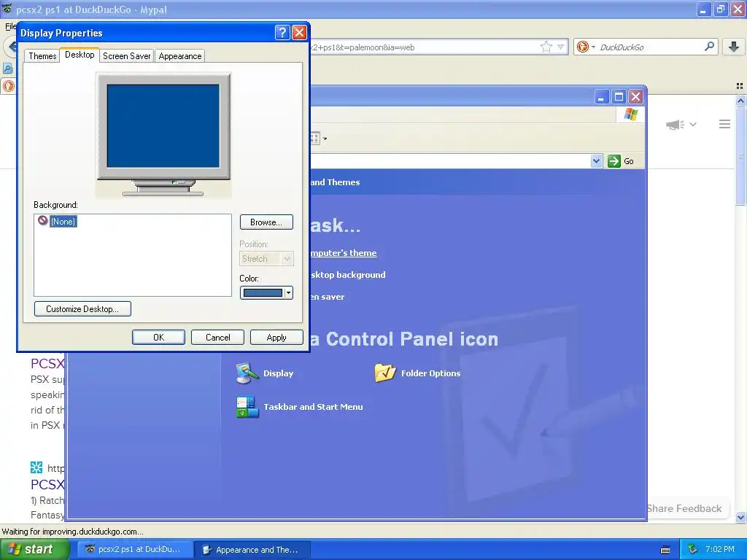Viewport: 747px width, 560px height.
Task: Open the Themes tab in Display Properties
Action: click(x=42, y=56)
